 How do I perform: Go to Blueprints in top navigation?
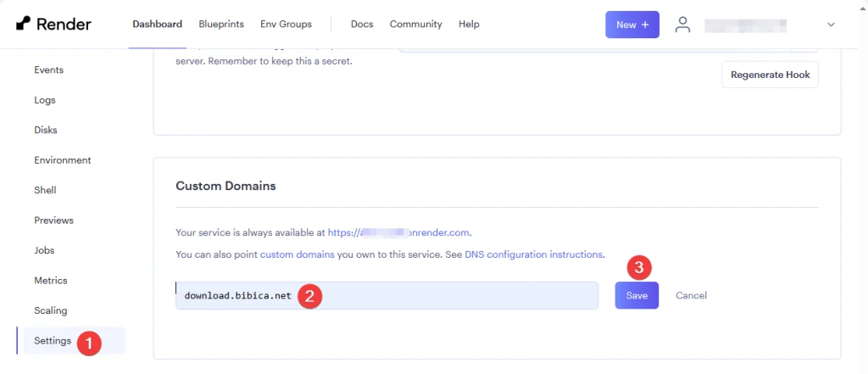[x=220, y=24]
